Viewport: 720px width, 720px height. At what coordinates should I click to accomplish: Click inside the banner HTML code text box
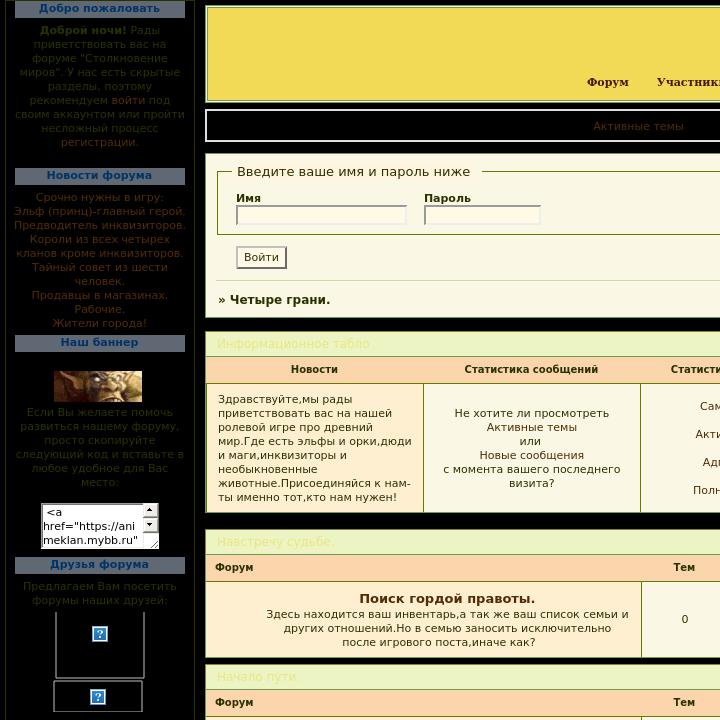[92, 526]
